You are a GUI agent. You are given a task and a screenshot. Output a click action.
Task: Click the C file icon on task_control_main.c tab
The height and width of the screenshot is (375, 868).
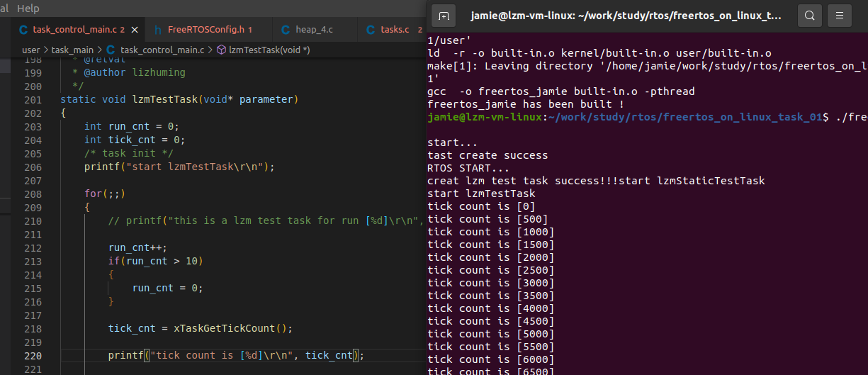[x=24, y=30]
